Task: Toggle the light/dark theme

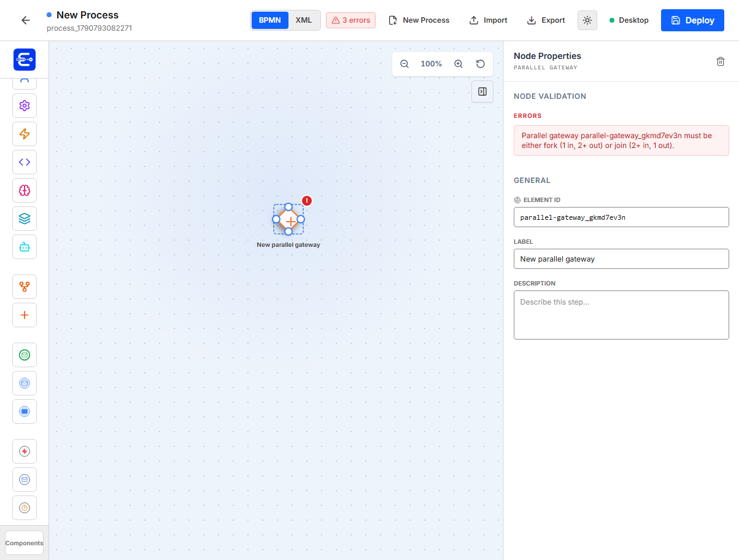Action: pos(587,20)
